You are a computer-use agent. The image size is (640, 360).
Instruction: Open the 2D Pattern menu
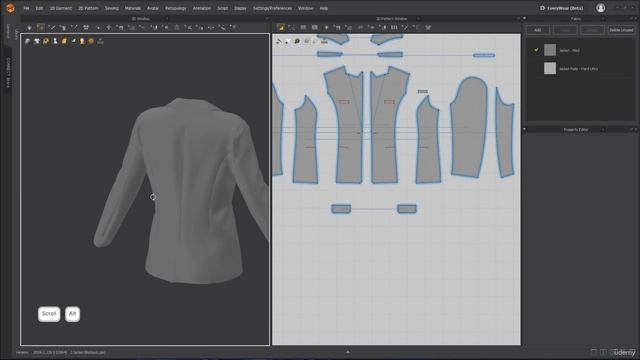pyautogui.click(x=88, y=8)
